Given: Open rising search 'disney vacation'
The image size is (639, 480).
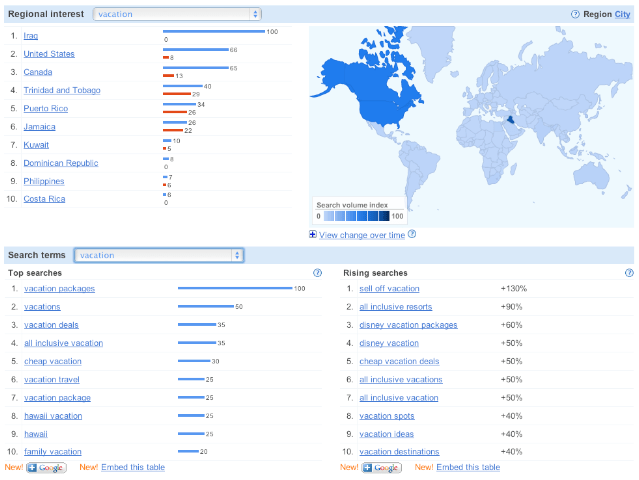Looking at the screenshot, I should pos(389,343).
